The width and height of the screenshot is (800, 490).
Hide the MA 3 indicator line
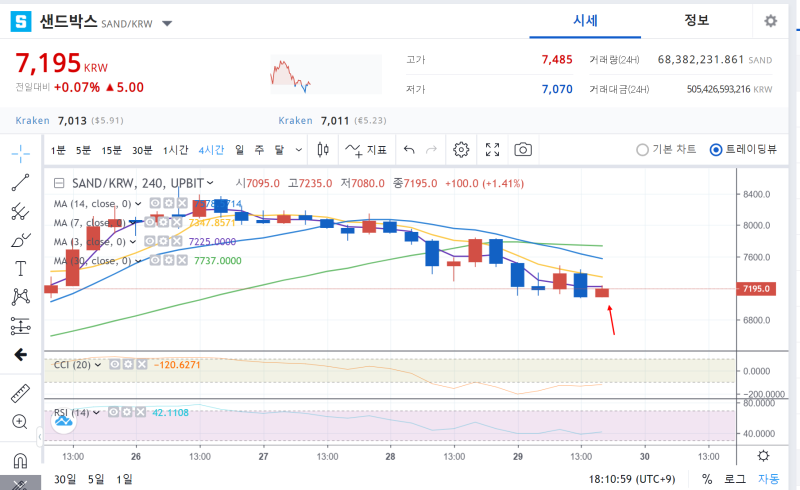click(150, 241)
